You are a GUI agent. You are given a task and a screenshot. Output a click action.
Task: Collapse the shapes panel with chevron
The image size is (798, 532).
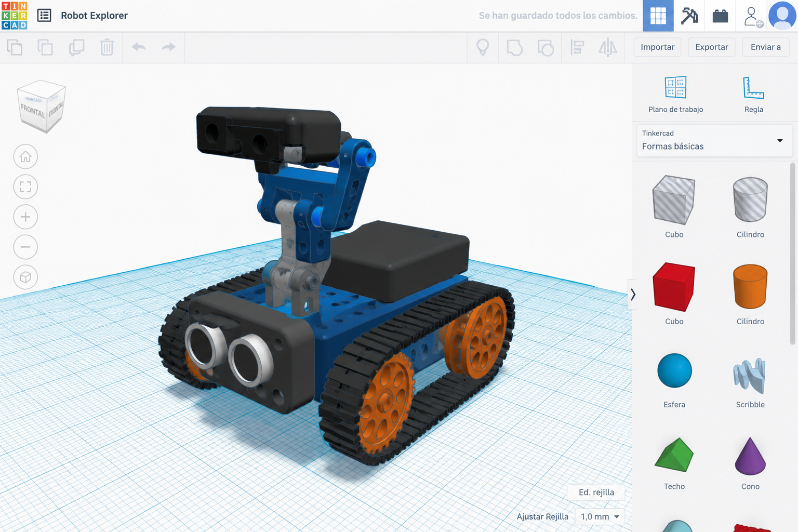(633, 295)
